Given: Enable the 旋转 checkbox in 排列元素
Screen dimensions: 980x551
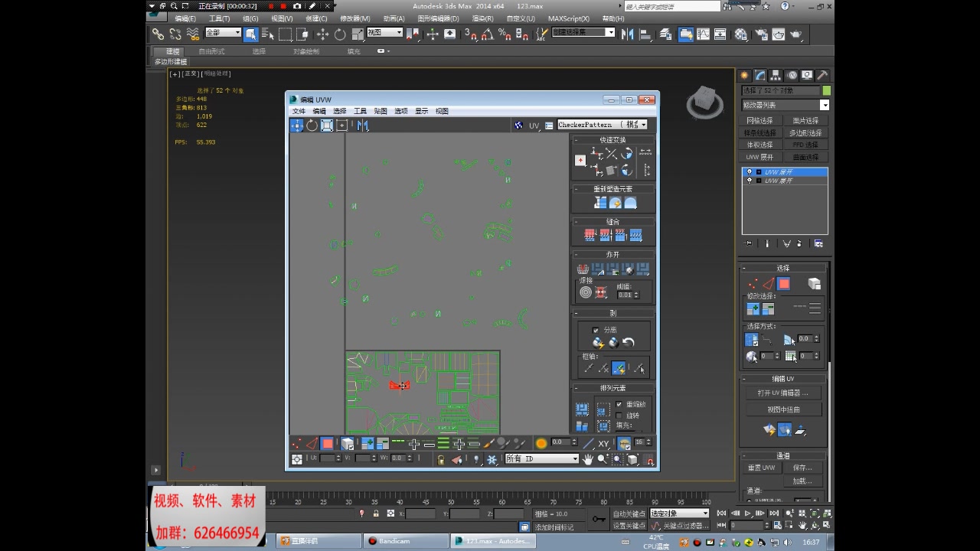Looking at the screenshot, I should coord(619,416).
